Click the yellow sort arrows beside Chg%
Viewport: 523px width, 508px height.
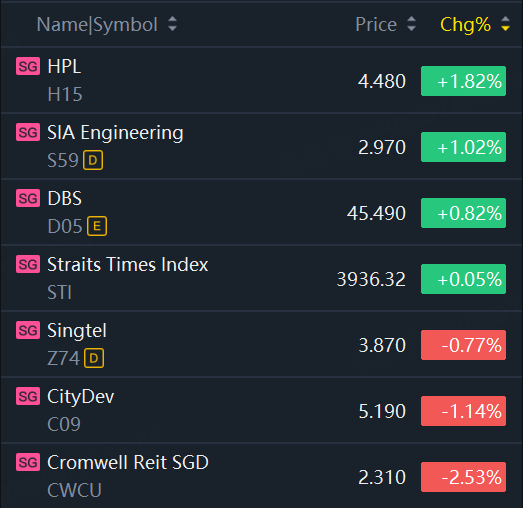[506, 24]
